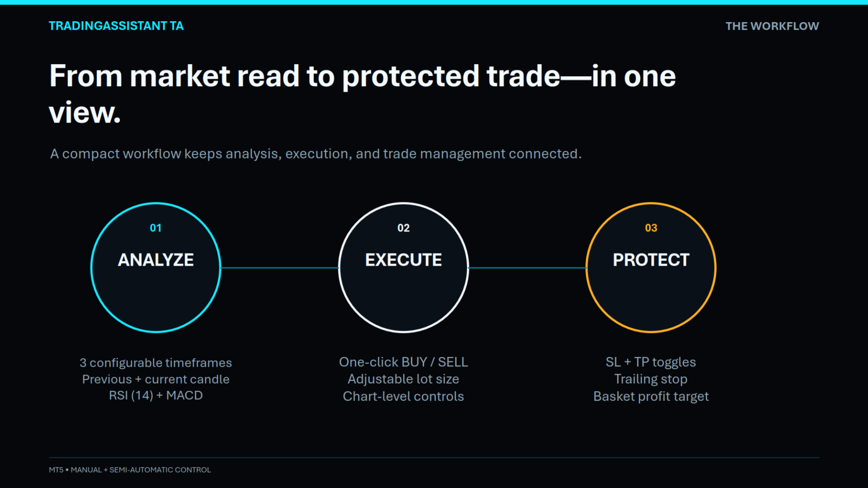This screenshot has height=488, width=868.
Task: Click the connector line between EXECUTE and PROTECT
Action: click(527, 267)
